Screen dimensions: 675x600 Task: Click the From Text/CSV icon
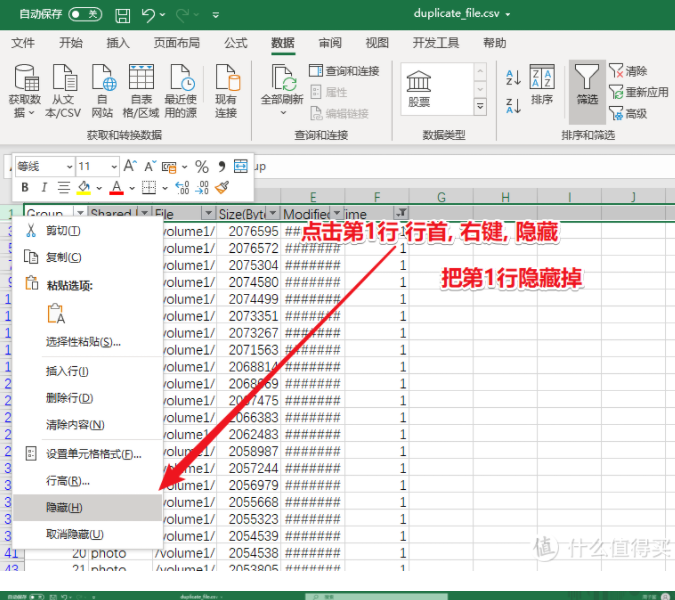click(x=63, y=91)
